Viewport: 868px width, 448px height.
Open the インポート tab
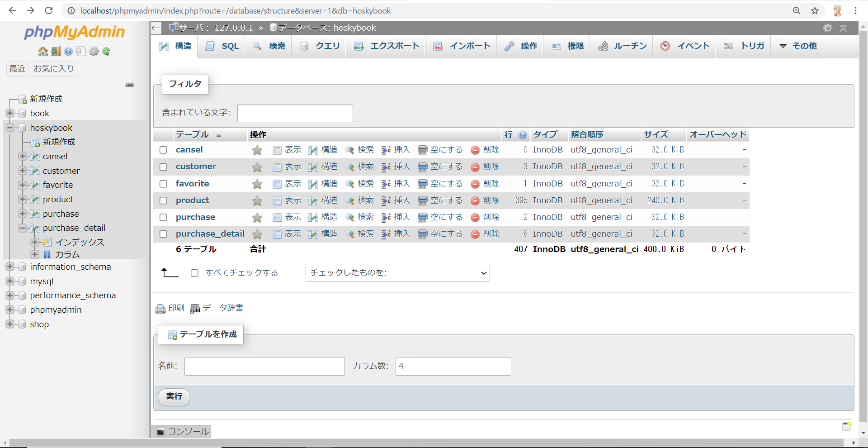tap(461, 46)
